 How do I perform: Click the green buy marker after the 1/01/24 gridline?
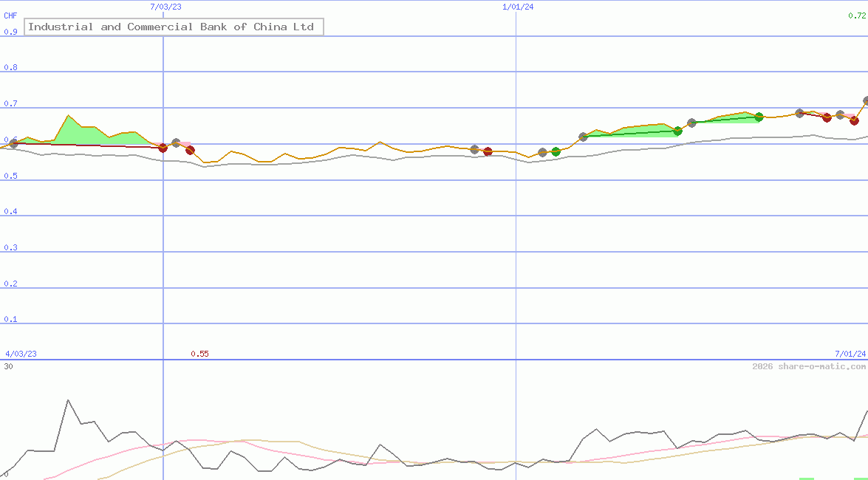[x=556, y=151]
